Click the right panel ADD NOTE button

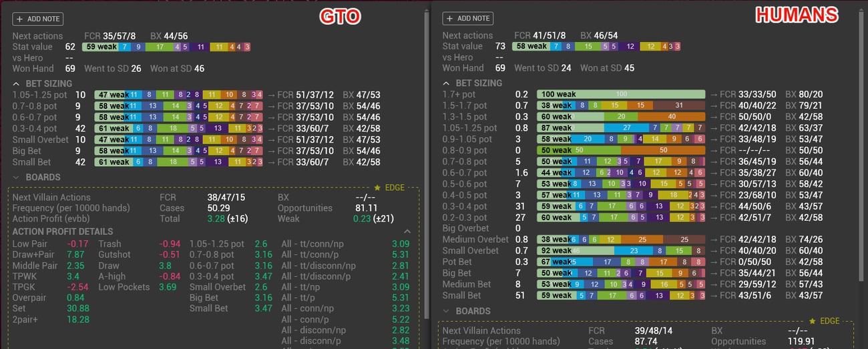[467, 19]
